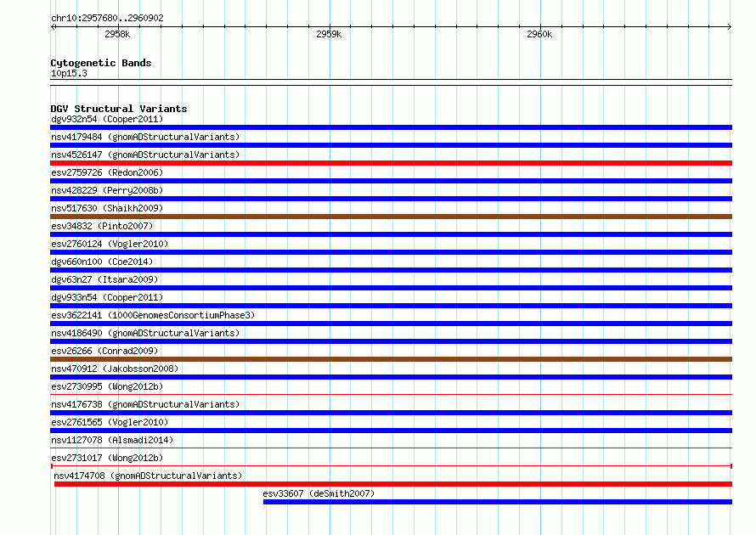Click the 2958k ruler tick label
This screenshot has width=756, height=535.
[117, 34]
